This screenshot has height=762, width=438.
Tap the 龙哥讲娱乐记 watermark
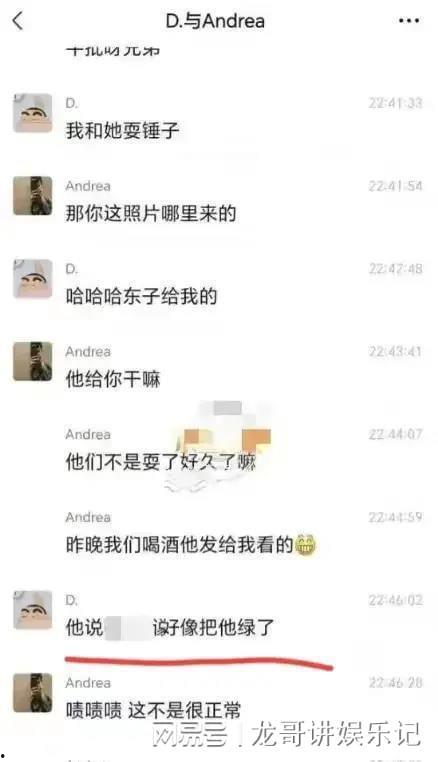335,734
